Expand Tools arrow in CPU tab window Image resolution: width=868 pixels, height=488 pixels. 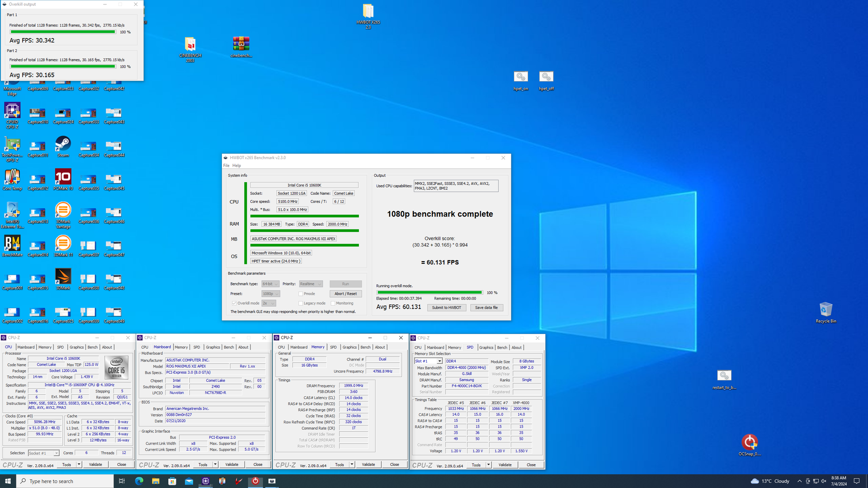pos(79,465)
